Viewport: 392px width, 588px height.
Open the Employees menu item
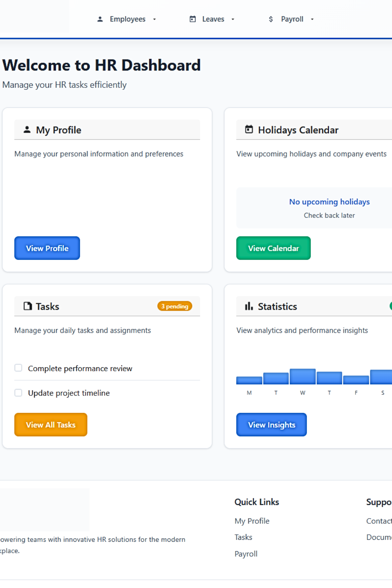pos(127,18)
